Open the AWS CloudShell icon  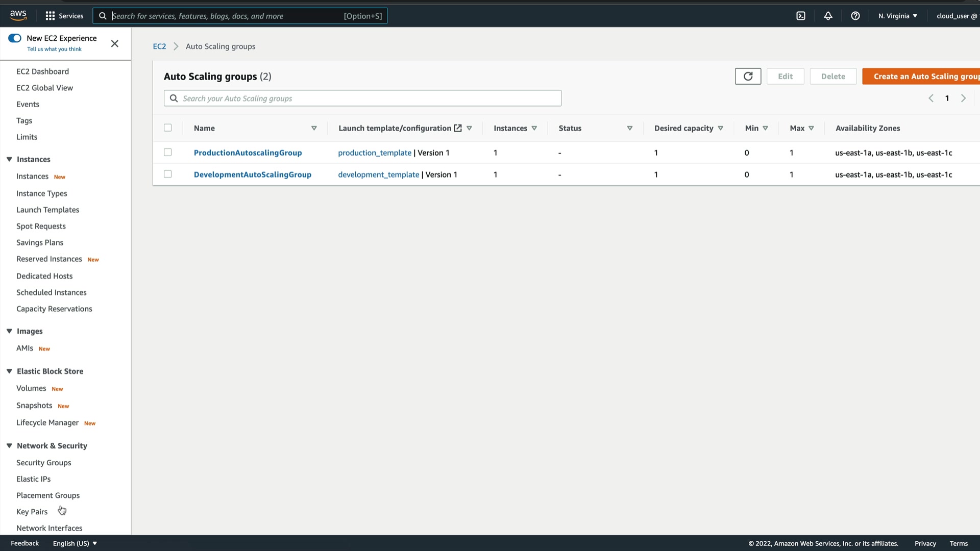pyautogui.click(x=801, y=16)
